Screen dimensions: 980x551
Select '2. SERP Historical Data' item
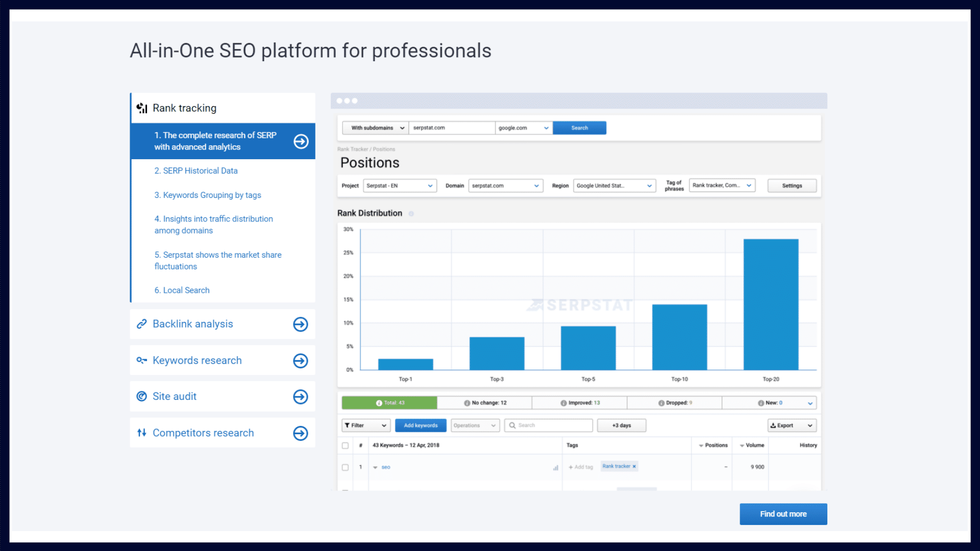[x=196, y=171]
